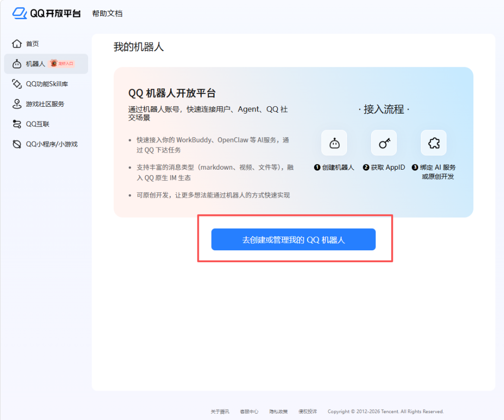Viewport: 504px width, 420px height.
Task: Open QQ功能Skill库 menu entry
Action: click(x=46, y=84)
